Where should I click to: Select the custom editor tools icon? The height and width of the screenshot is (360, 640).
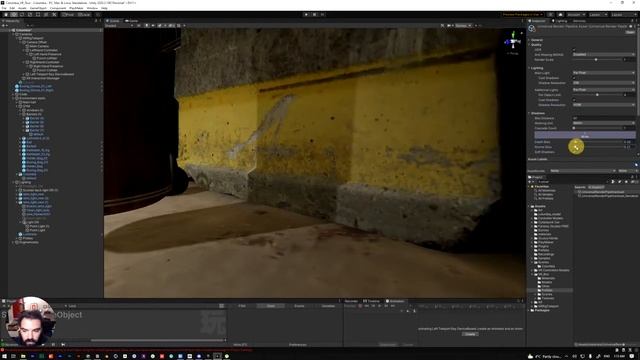pos(54,15)
